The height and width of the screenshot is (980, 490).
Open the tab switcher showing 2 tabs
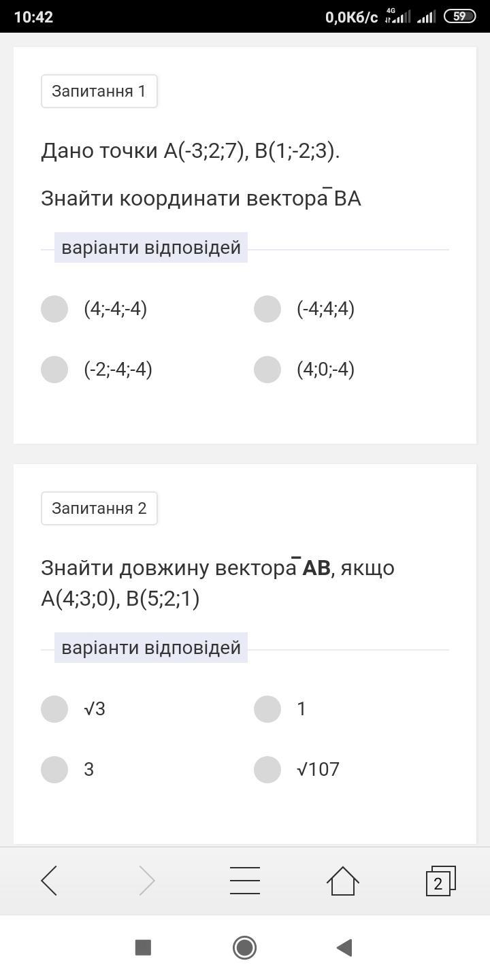tap(440, 881)
